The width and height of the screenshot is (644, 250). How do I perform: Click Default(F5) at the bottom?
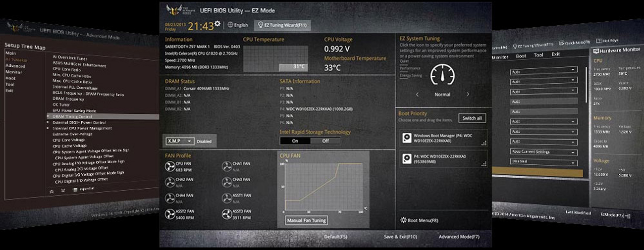coord(335,237)
